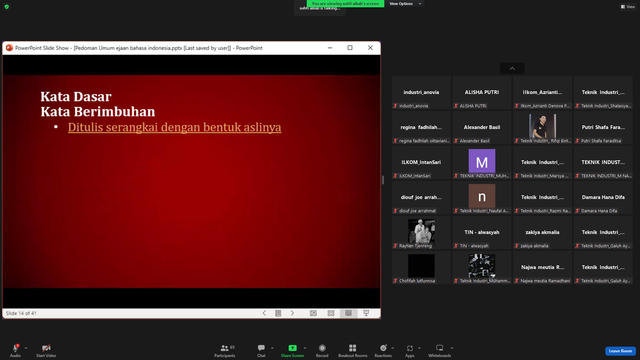
Task: Unmute the Audio microphone
Action: pyautogui.click(x=16, y=350)
